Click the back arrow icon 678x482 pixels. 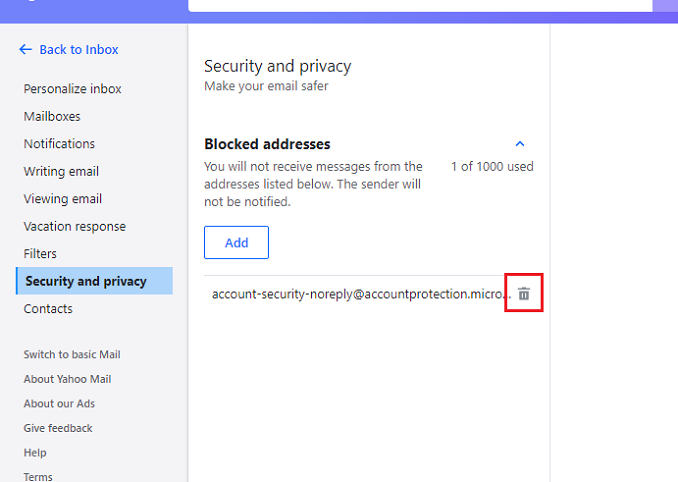(26, 49)
